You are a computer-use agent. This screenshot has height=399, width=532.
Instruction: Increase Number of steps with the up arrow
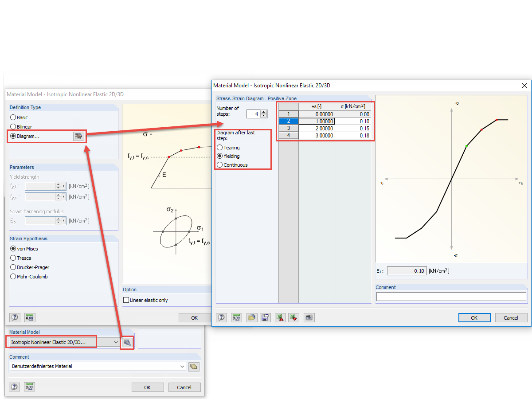point(263,111)
